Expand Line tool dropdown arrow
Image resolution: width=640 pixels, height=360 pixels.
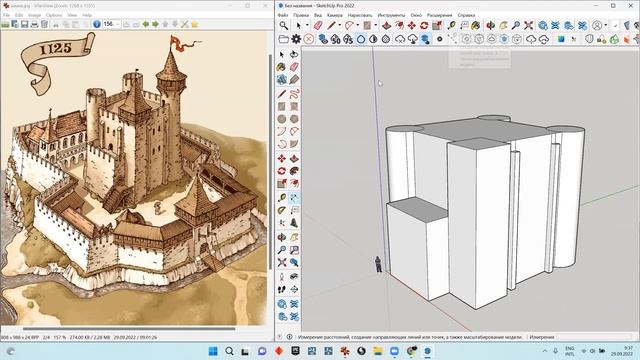pyautogui.click(x=340, y=25)
